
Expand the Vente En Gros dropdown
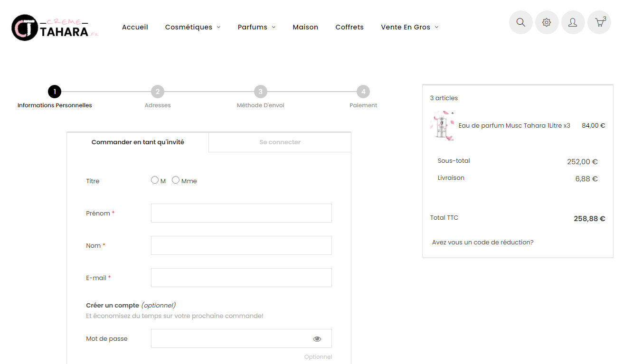[409, 27]
